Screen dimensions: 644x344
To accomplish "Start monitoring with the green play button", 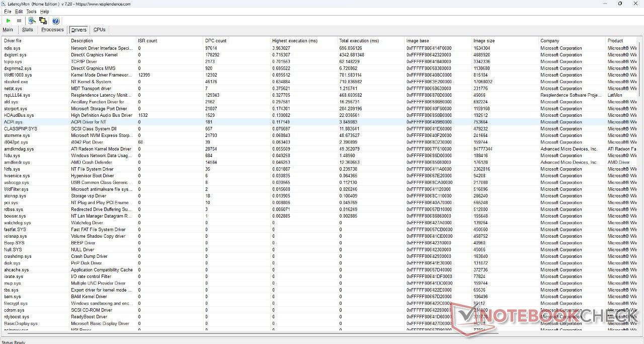I will [x=9, y=21].
